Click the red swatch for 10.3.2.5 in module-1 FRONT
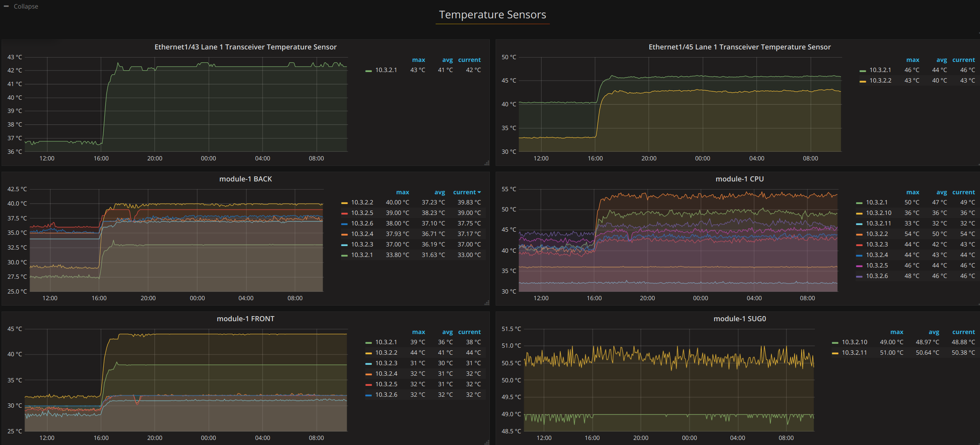The width and height of the screenshot is (980, 445). click(x=369, y=385)
